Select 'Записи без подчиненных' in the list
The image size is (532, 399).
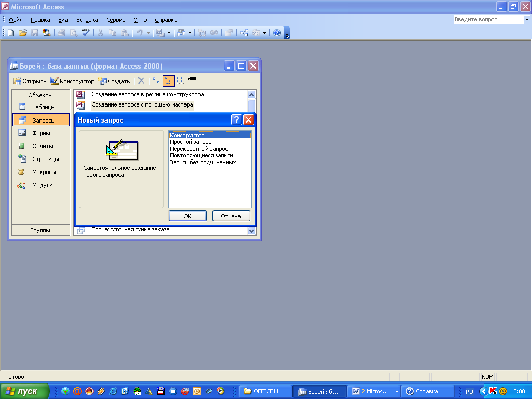click(x=210, y=162)
